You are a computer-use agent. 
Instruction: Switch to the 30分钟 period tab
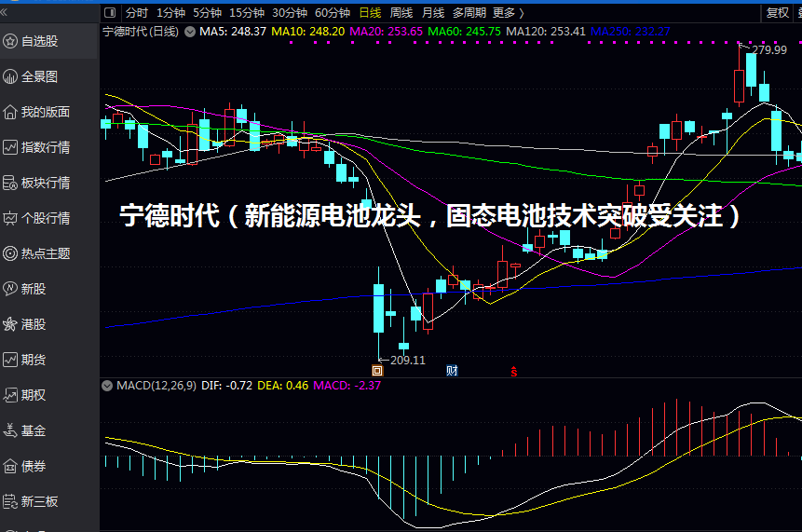(290, 13)
